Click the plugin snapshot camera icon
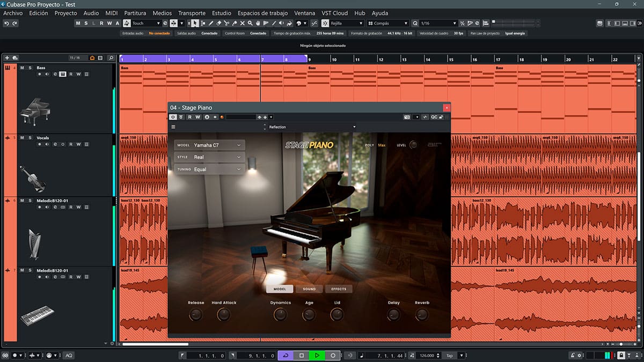 coord(407,117)
